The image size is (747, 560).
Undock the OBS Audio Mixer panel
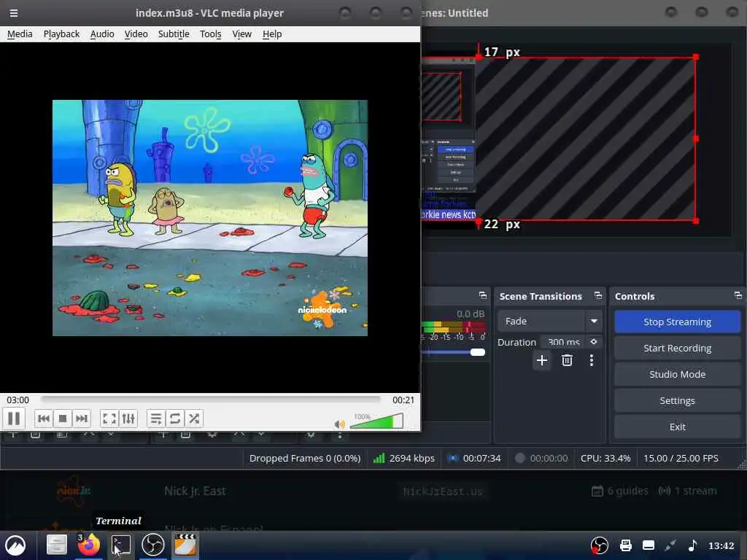[483, 296]
